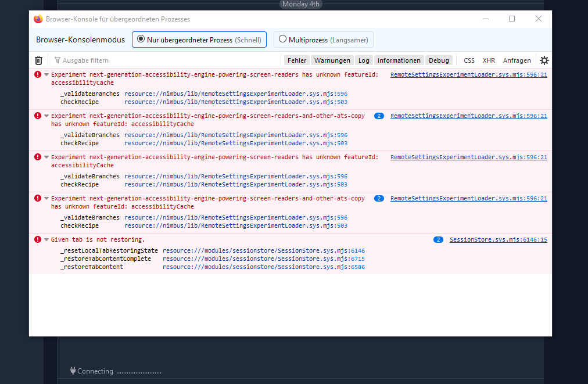Click the repeat count badge beside SessionStore link
The image size is (588, 384).
coord(438,239)
